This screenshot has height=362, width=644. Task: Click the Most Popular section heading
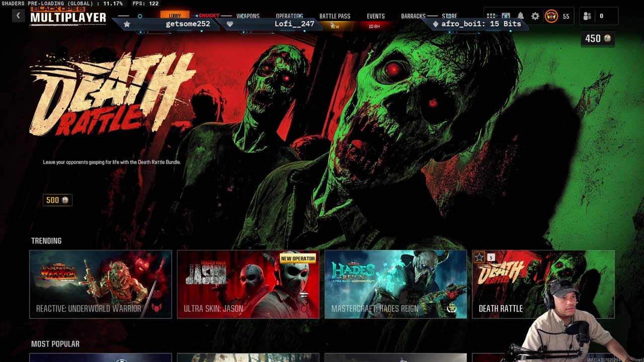55,344
